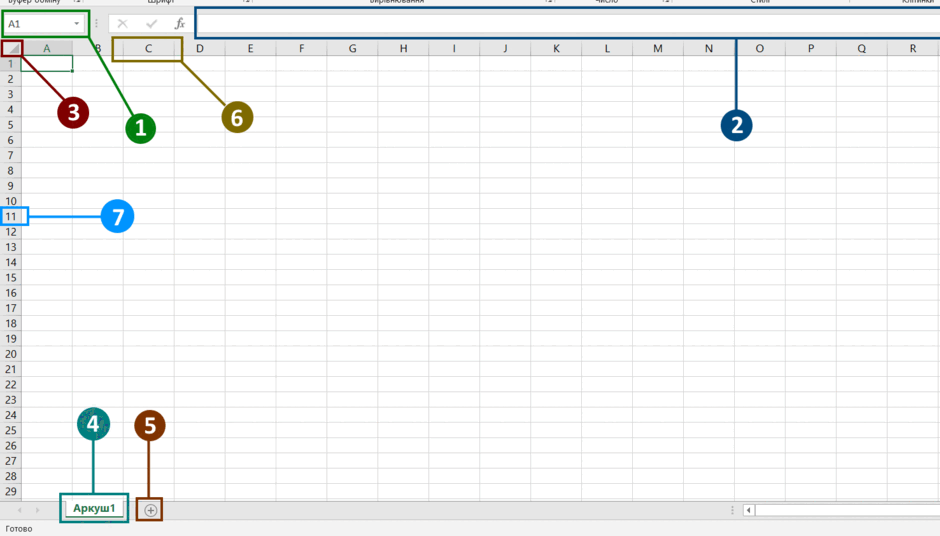This screenshot has width=940, height=536.
Task: Select row 11 header
Action: tap(11, 216)
